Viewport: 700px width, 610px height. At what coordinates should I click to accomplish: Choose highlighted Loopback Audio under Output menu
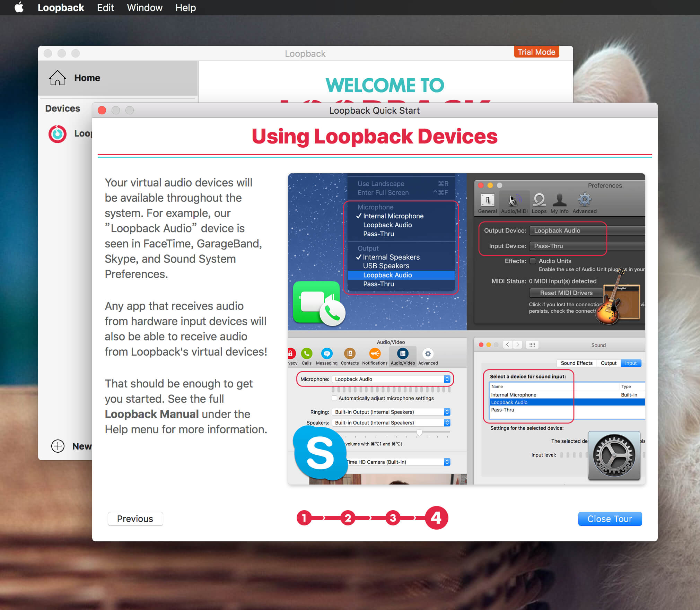click(401, 275)
